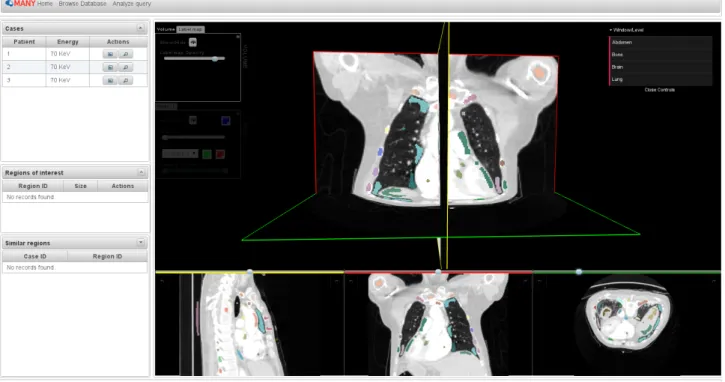Viewport: 725px width, 382px height.
Task: Switch to the Volume tab
Action: click(166, 29)
